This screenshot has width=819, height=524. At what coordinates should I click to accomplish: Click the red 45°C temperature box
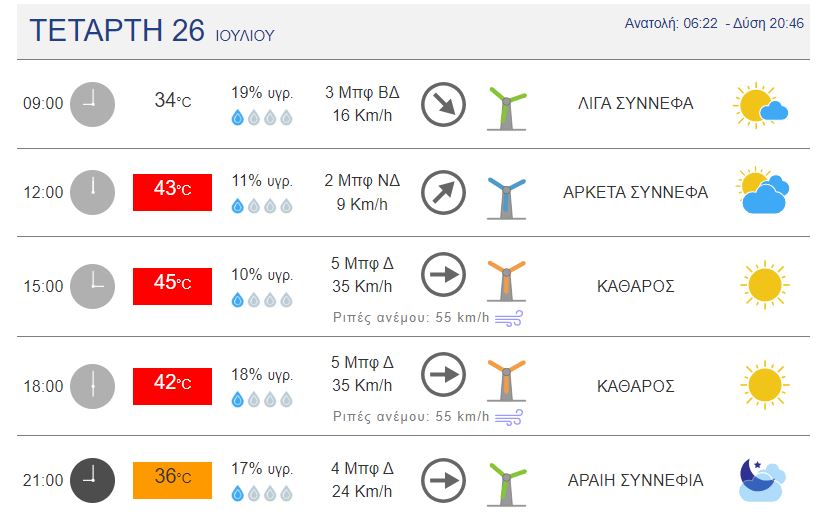coord(172,285)
